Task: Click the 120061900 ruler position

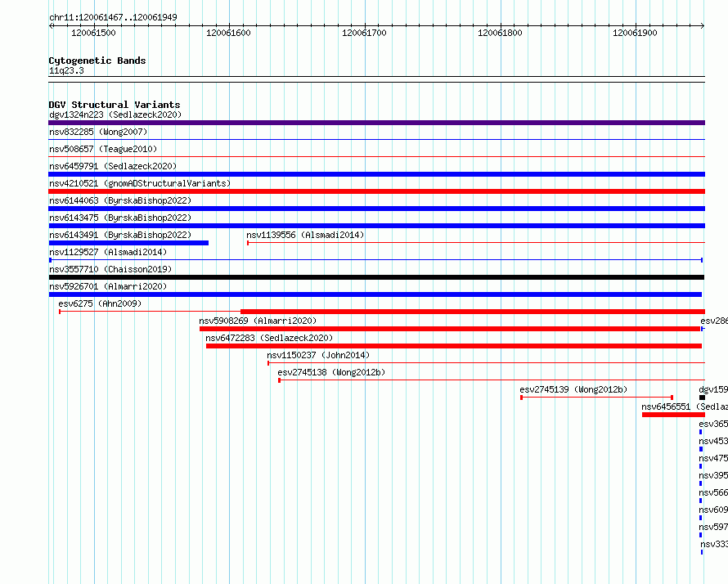Action: pos(635,33)
